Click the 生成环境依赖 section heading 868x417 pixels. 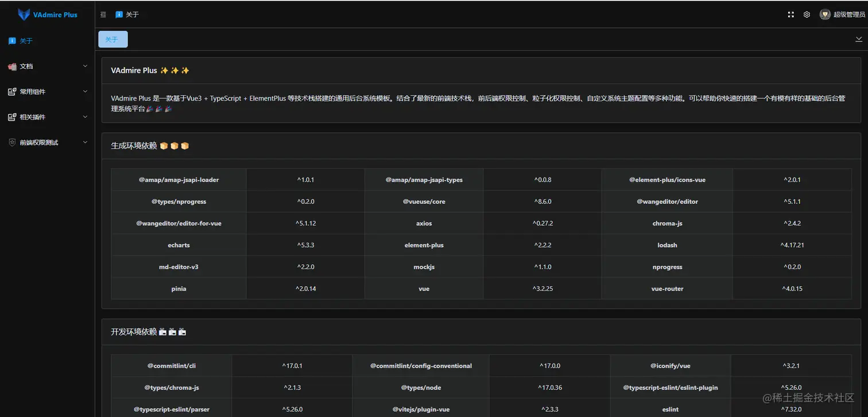click(x=134, y=146)
